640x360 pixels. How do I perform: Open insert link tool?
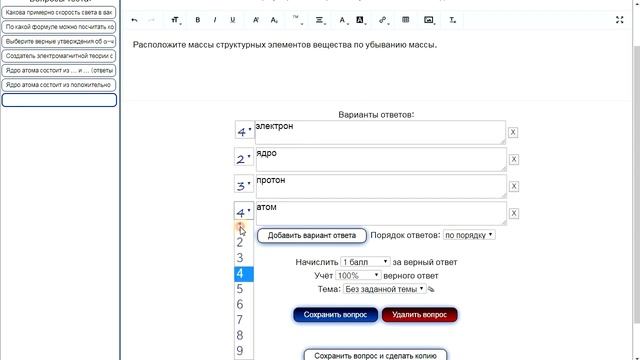tap(383, 20)
